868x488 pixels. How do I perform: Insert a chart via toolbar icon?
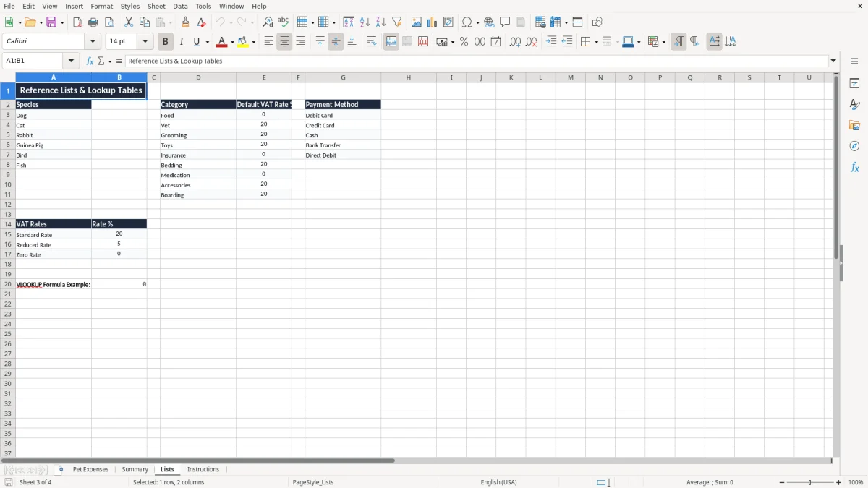pos(433,22)
